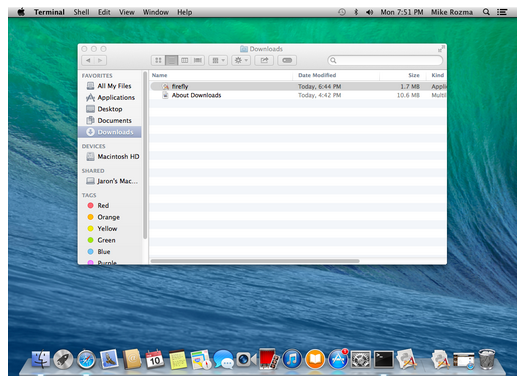526x380 pixels.
Task: Click the firefly application icon in list
Action: point(165,87)
